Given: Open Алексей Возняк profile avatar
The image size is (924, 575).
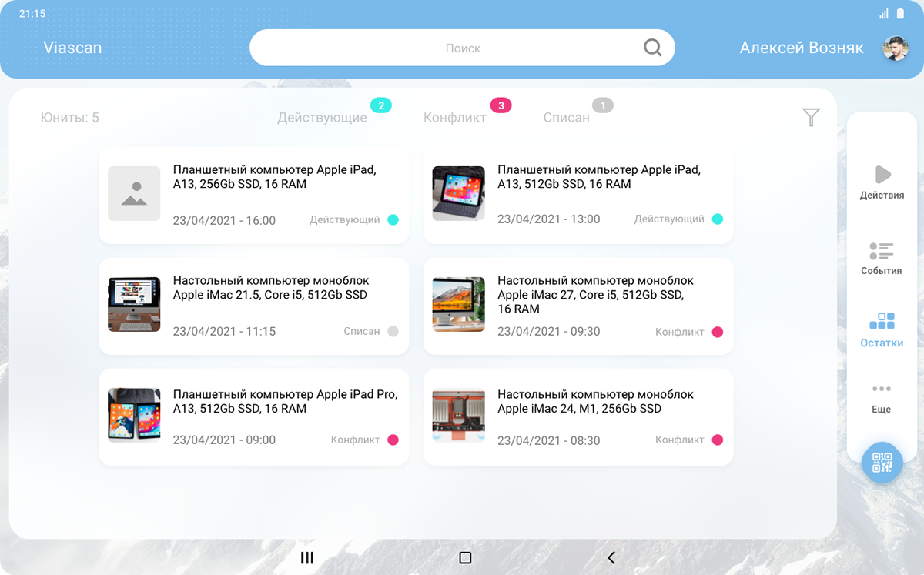Looking at the screenshot, I should click(896, 48).
